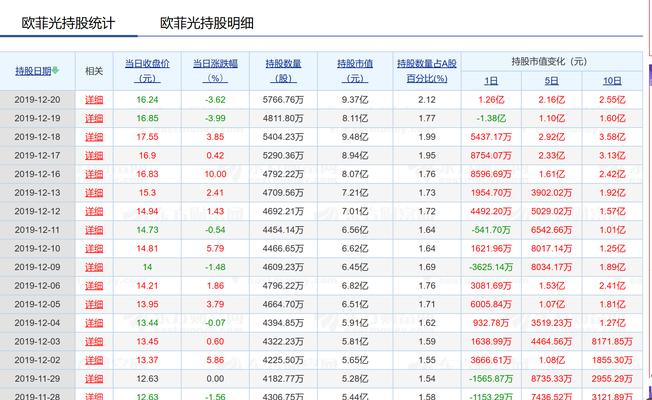Open 详细 link for 2019-12-13
This screenshot has width=652, height=400.
(94, 193)
